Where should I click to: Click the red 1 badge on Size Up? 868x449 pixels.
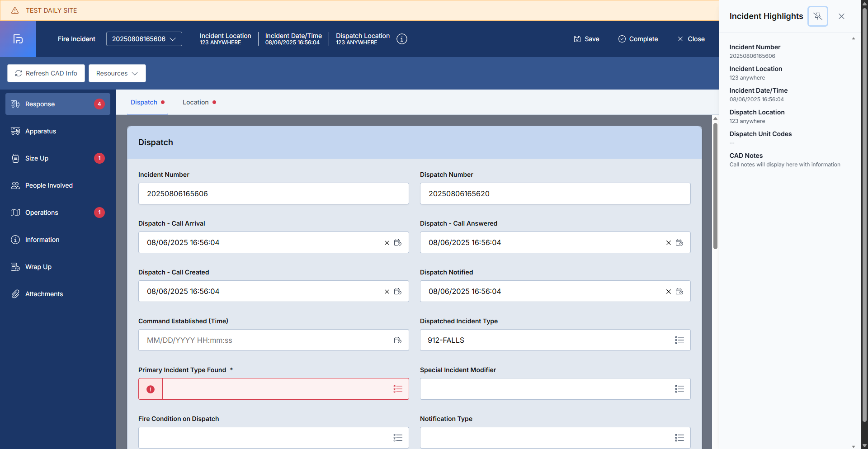99,158
